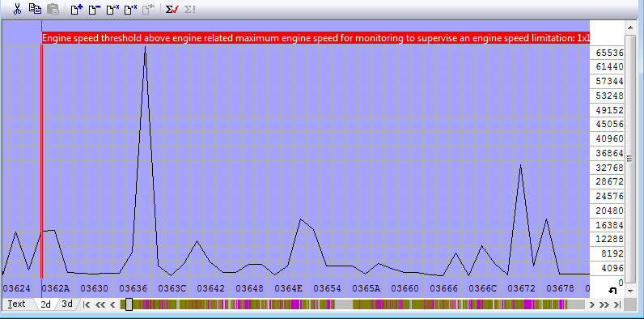Click the vertical scrollbar down arrow
Image resolution: width=644 pixels, height=319 pixels.
pos(629,291)
